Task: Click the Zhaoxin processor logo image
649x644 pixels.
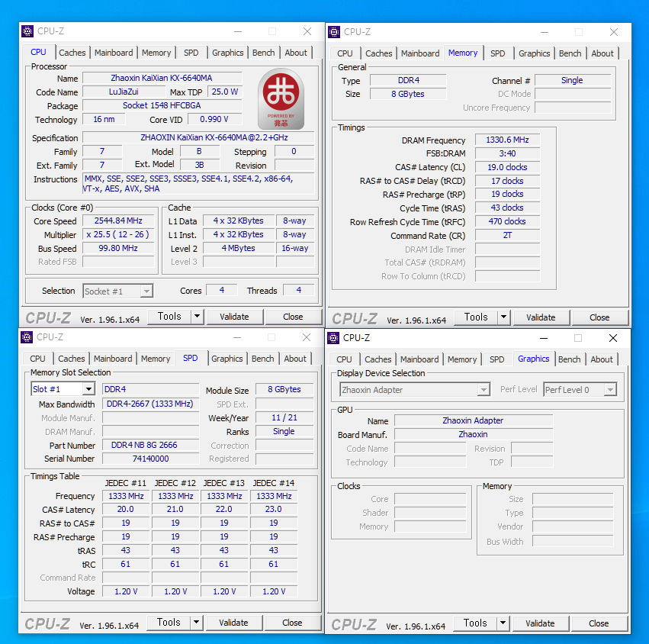Action: (281, 99)
